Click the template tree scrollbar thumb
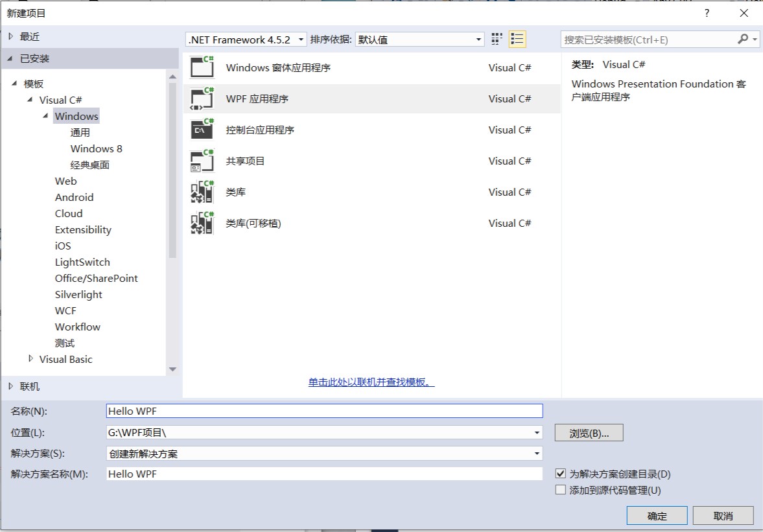 (172, 170)
